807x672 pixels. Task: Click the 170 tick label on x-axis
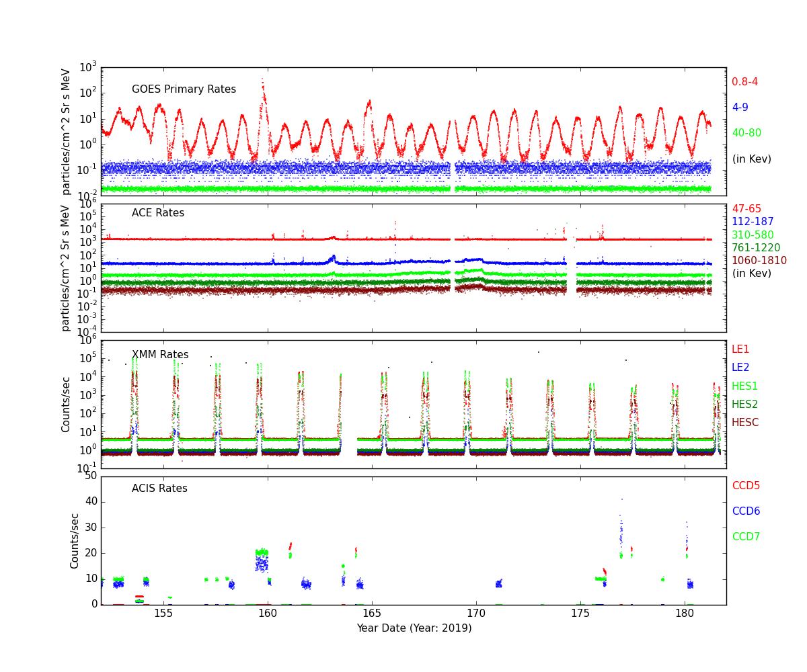point(476,613)
